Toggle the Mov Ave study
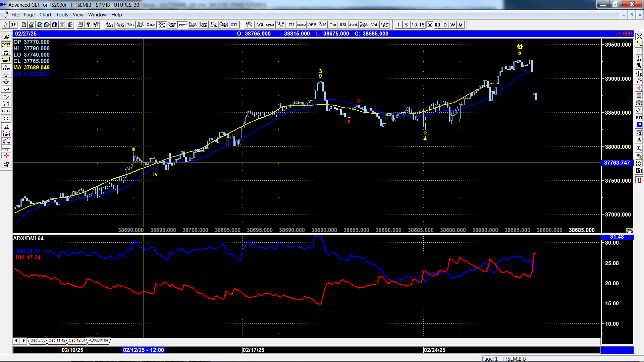The height and width of the screenshot is (362, 644). (162, 25)
